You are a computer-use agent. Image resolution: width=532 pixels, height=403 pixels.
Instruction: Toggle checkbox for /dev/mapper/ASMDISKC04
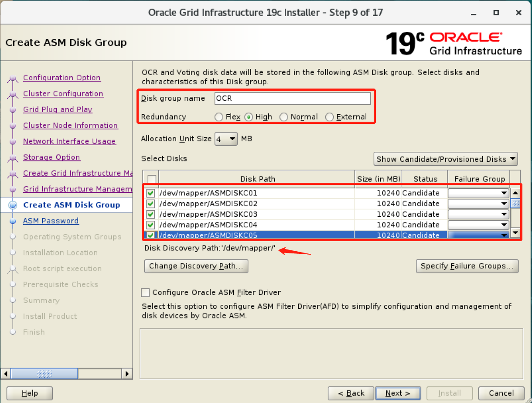[151, 225]
